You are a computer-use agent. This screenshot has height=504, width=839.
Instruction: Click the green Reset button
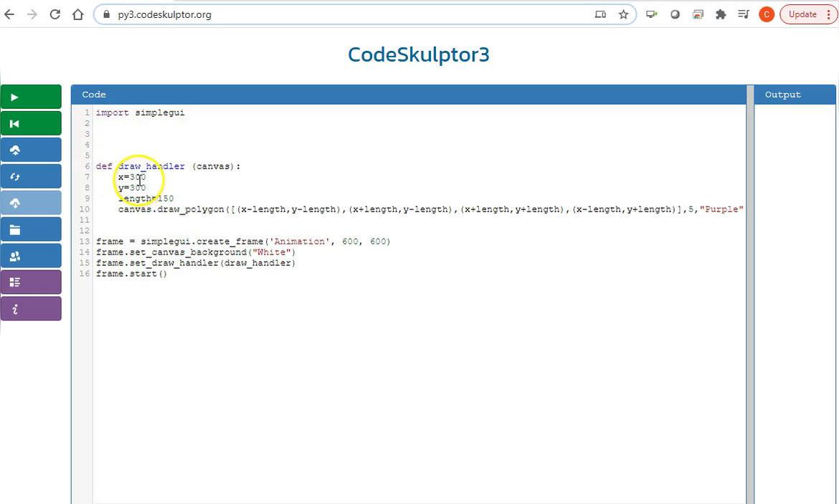pyautogui.click(x=31, y=123)
